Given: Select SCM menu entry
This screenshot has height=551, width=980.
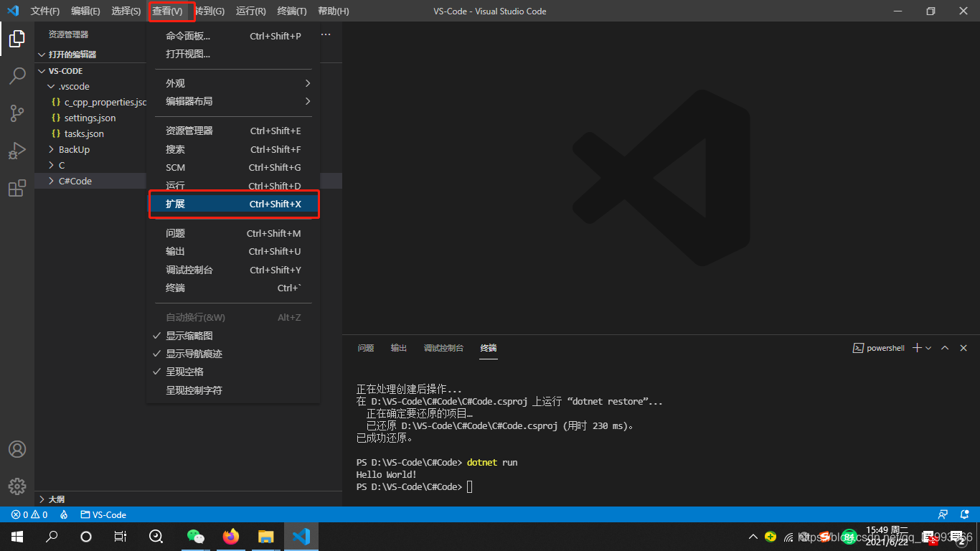Looking at the screenshot, I should point(233,167).
